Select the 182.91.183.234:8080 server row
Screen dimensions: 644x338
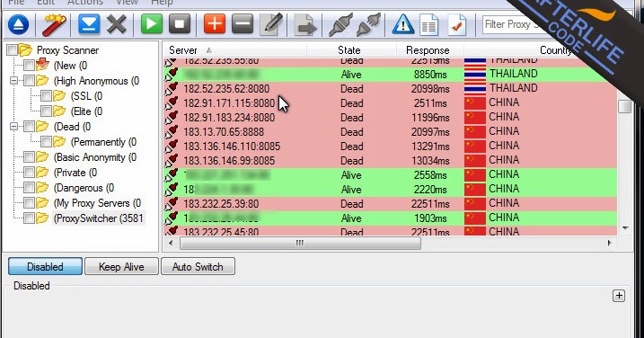coord(390,118)
